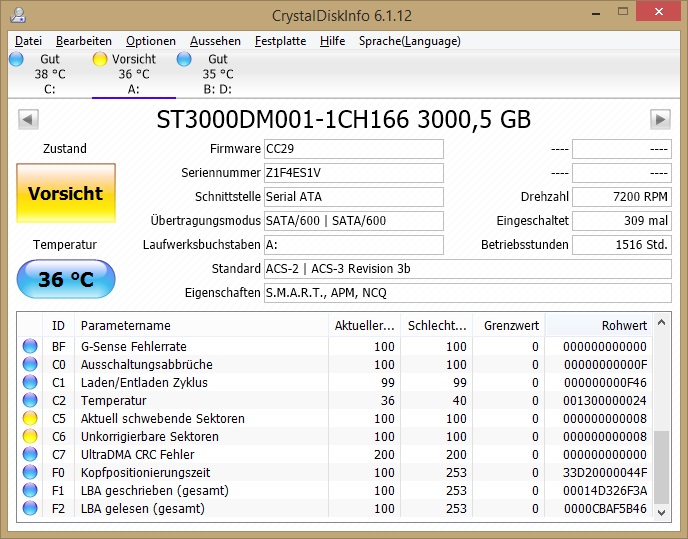Screen dimensions: 688x539
Task: Click the Drehzahl value 7200 RPM
Action: click(622, 197)
